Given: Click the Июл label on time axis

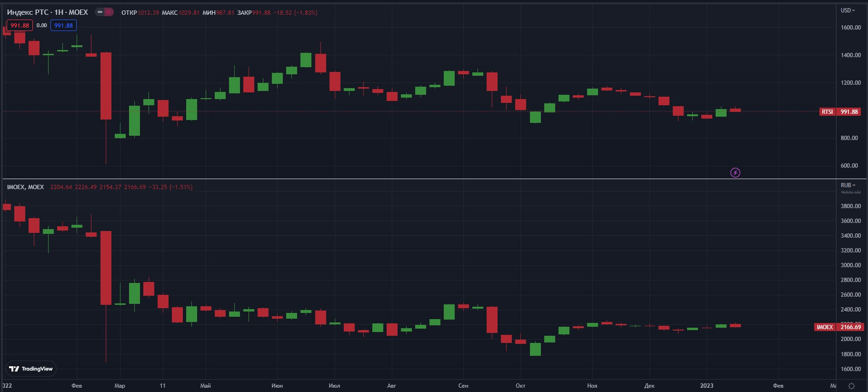Looking at the screenshot, I should (x=334, y=385).
